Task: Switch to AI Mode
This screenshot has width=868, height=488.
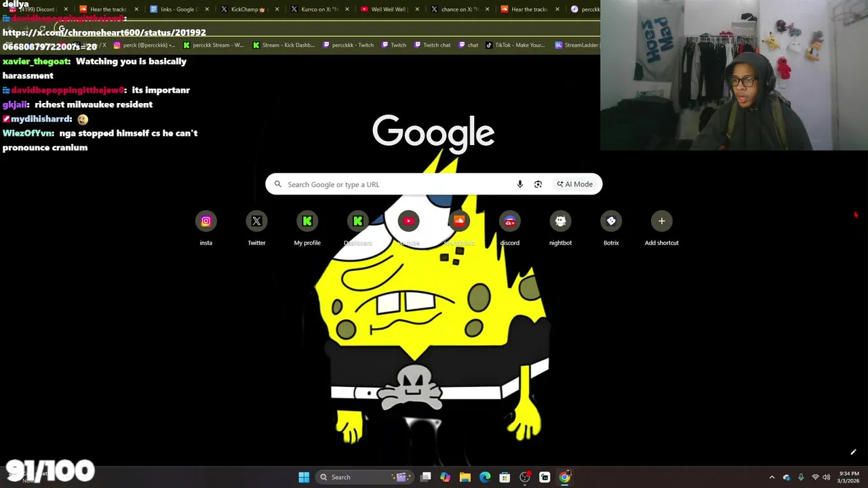Action: [x=575, y=184]
